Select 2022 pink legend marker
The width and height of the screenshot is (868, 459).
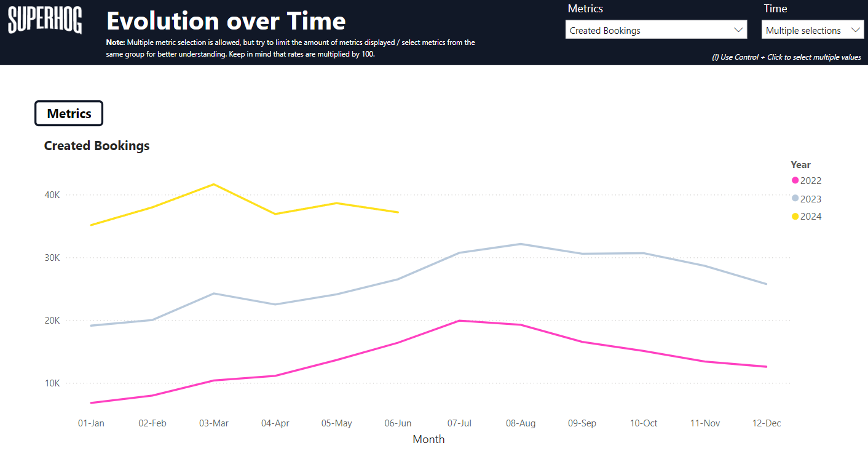795,181
